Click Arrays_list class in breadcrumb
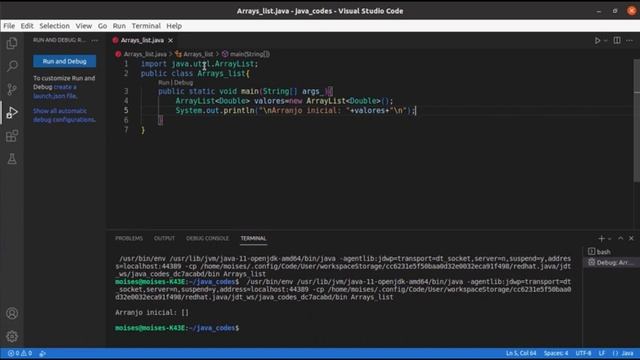The height and width of the screenshot is (360, 640). pyautogui.click(x=198, y=54)
